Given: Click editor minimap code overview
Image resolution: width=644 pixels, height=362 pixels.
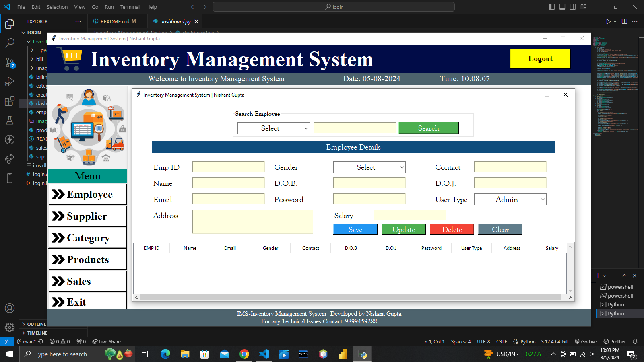Looking at the screenshot, I should tap(617, 86).
